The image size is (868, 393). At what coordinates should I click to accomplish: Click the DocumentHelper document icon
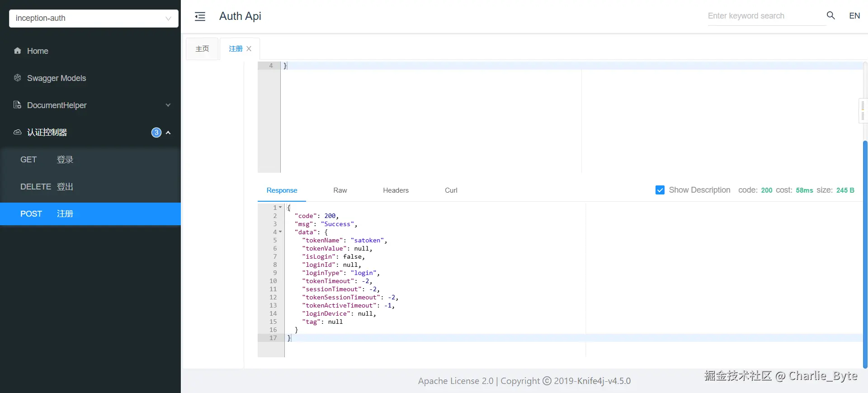(x=18, y=105)
